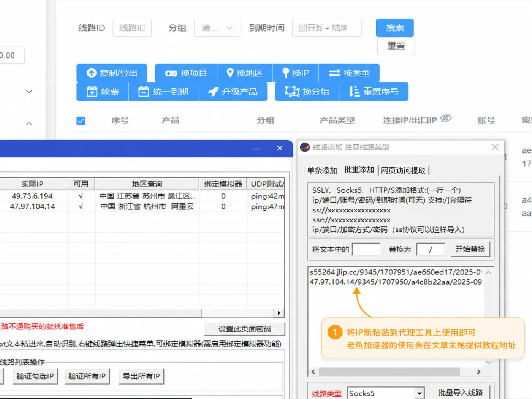Click the 复制/导出 upload icon button
This screenshot has width=532, height=399.
(x=112, y=73)
